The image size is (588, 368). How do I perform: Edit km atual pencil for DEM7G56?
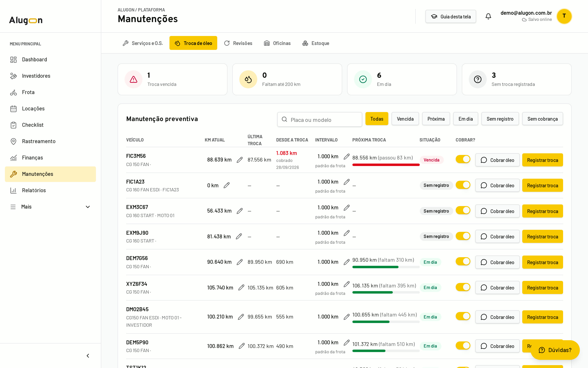tap(239, 262)
